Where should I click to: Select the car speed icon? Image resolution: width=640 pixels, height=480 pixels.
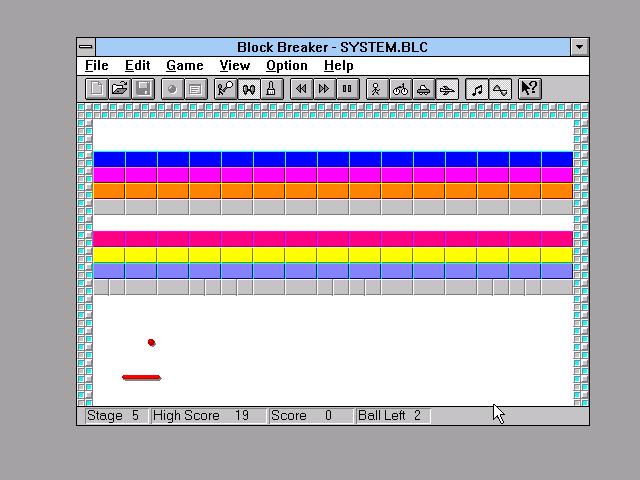click(423, 89)
